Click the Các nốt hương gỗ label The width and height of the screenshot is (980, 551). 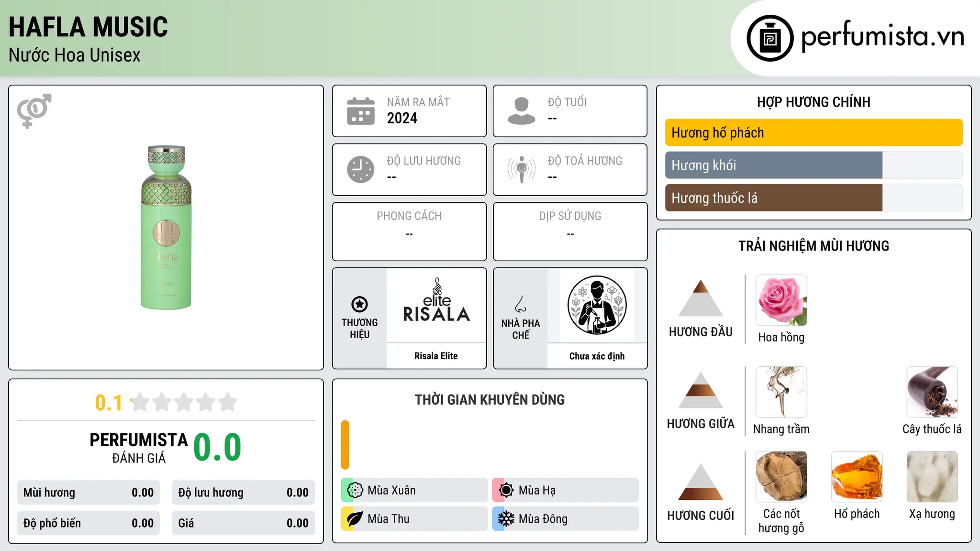781,521
